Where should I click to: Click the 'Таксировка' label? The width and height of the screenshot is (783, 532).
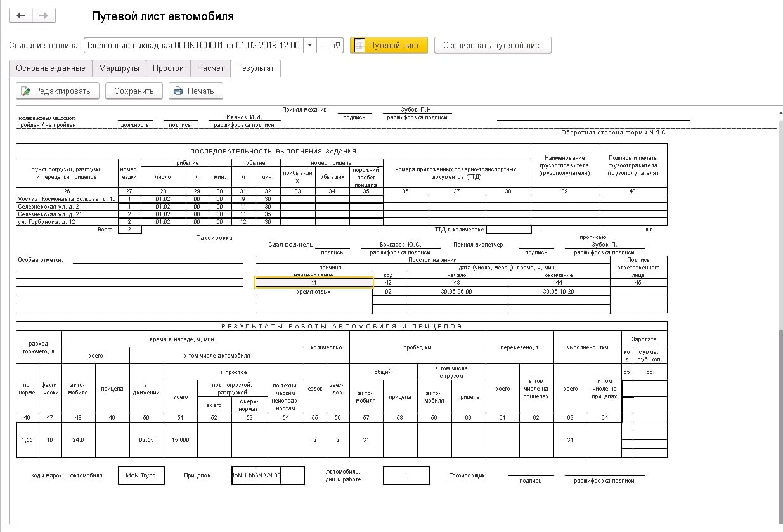tap(214, 238)
